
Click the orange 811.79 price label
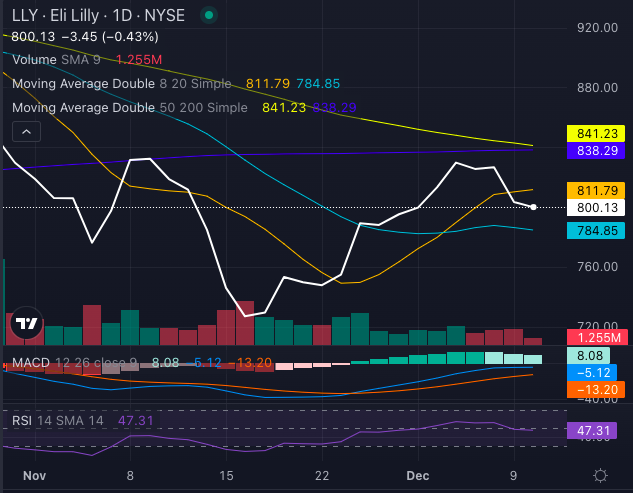point(595,190)
